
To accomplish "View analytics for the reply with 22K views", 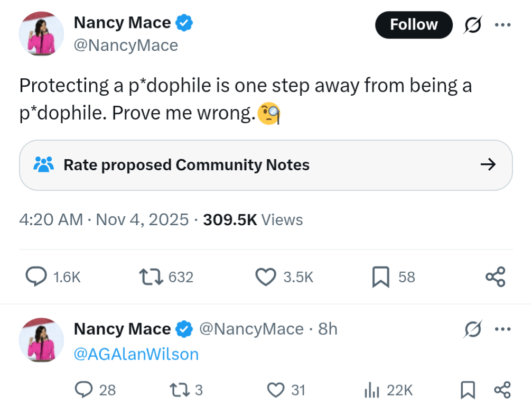I will click(x=372, y=390).
